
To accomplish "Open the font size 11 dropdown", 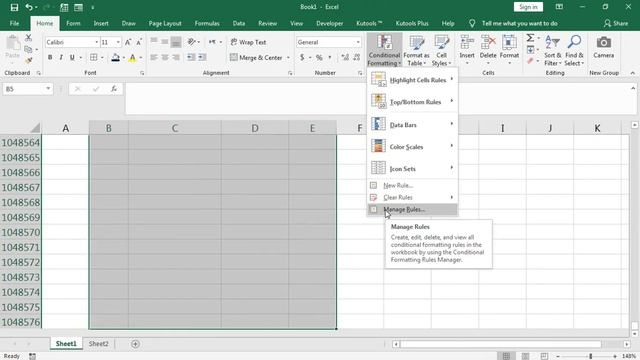I will pos(118,42).
